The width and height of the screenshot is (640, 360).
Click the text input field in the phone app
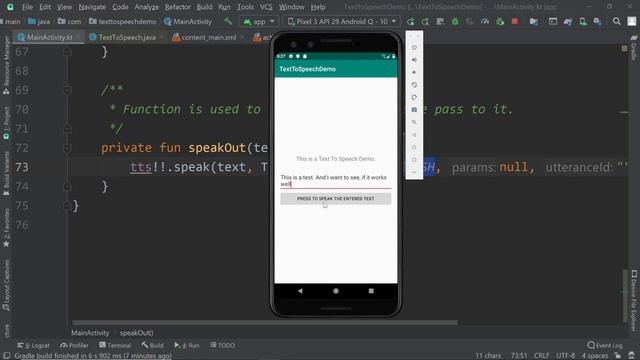coord(336,181)
